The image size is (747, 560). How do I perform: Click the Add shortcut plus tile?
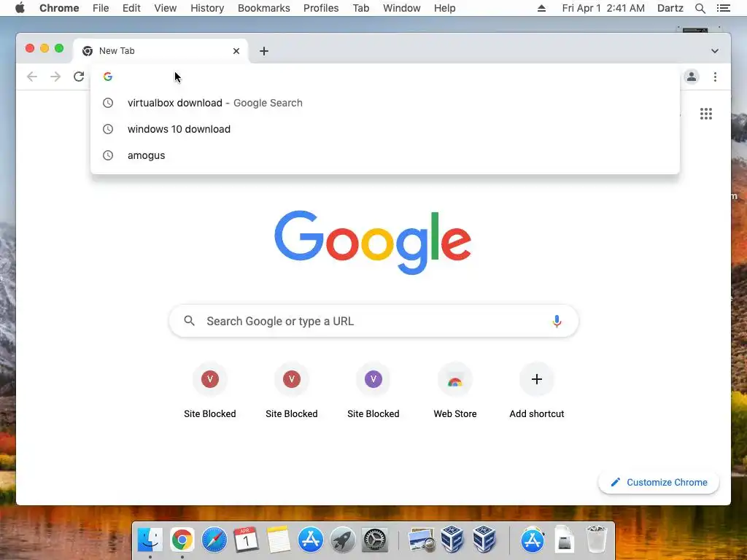point(536,392)
